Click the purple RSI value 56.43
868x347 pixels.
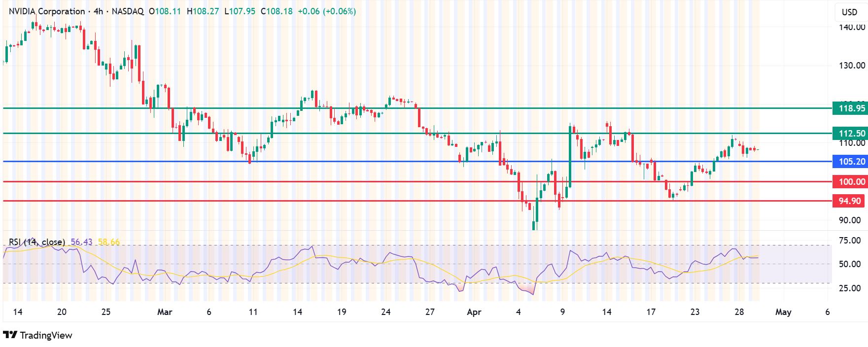click(x=81, y=242)
